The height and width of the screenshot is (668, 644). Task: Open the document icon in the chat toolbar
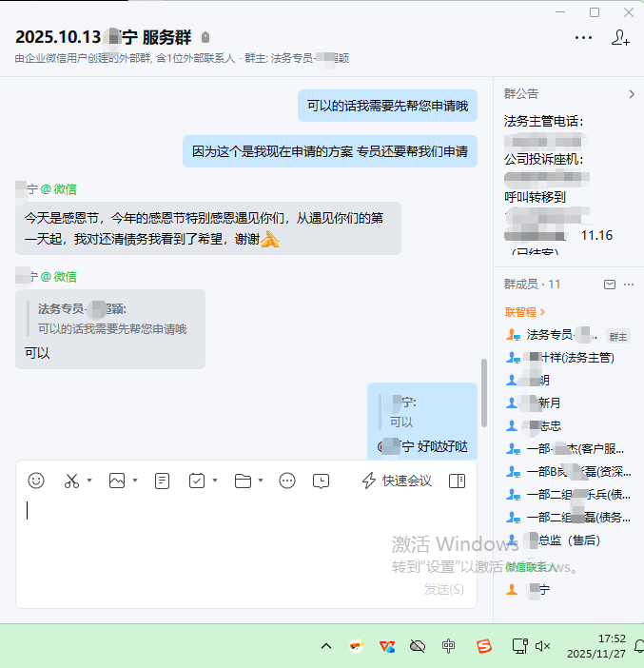(x=163, y=481)
